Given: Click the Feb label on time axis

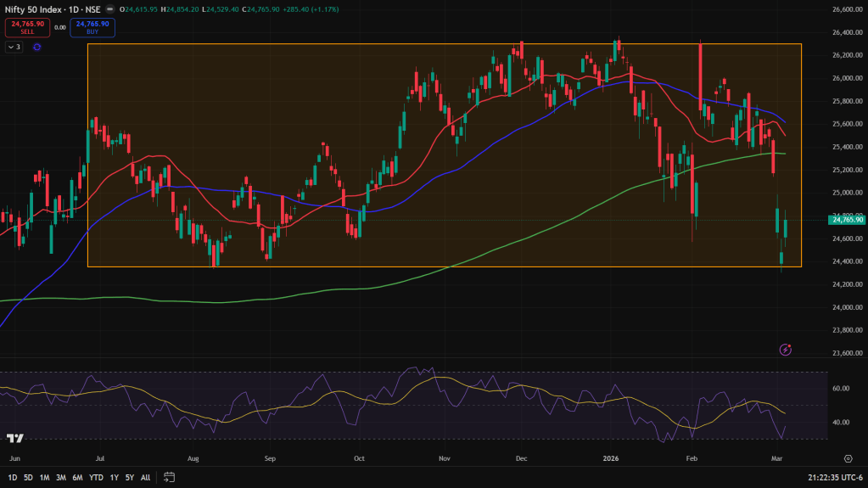Looking at the screenshot, I should tap(692, 458).
